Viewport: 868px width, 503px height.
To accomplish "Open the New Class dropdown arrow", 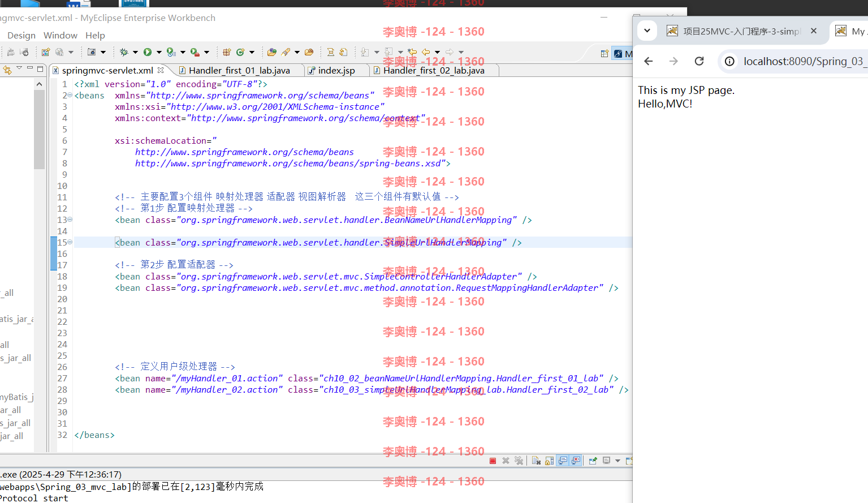I will click(x=252, y=52).
